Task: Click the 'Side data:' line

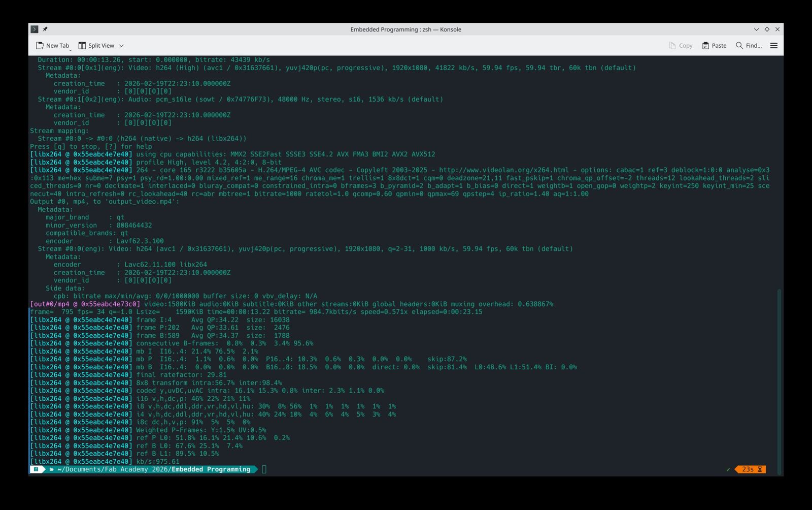Action: 65,289
